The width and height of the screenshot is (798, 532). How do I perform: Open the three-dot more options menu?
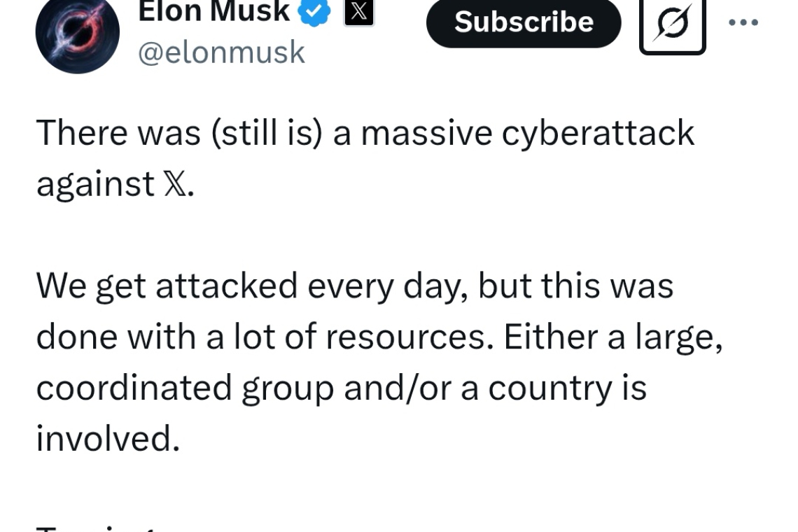click(x=743, y=22)
